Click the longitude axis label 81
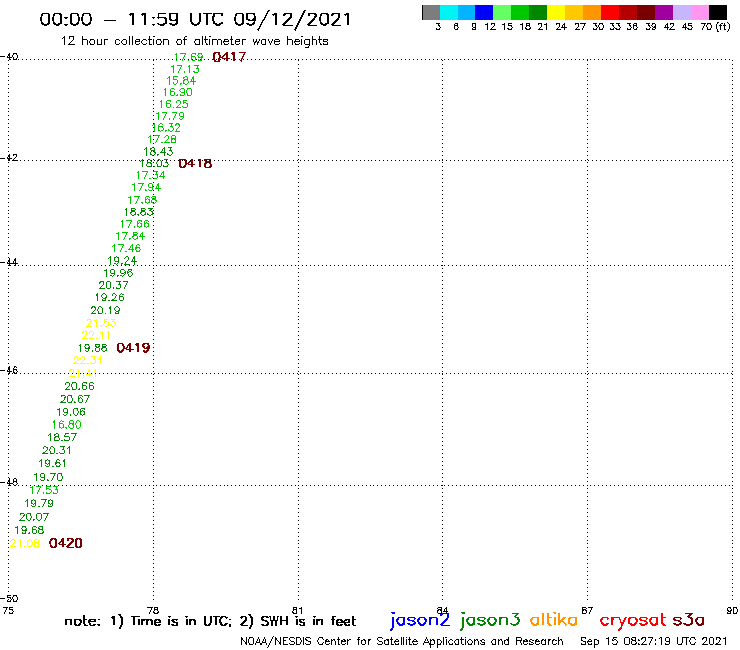The width and height of the screenshot is (740, 650). pyautogui.click(x=298, y=611)
